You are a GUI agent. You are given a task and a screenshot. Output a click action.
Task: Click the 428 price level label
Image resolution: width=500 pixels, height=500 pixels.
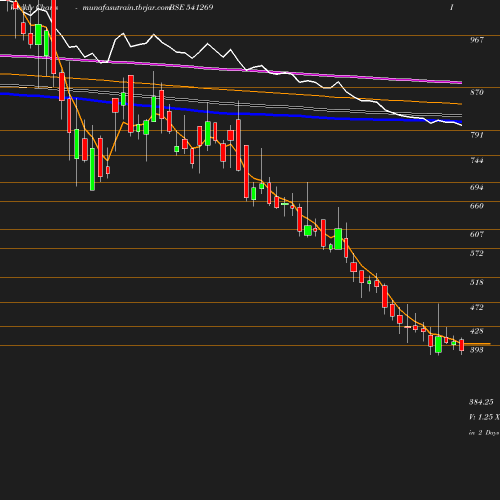tap(477, 331)
